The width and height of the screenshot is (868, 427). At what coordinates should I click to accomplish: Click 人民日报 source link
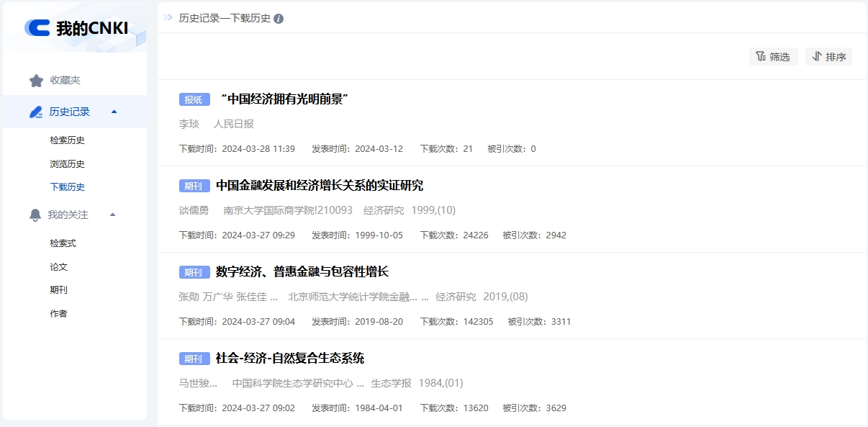pyautogui.click(x=234, y=124)
